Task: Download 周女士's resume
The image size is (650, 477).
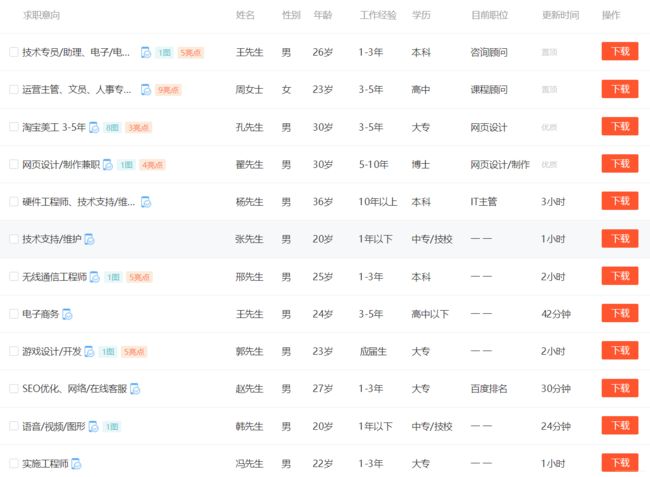Action: pos(620,89)
